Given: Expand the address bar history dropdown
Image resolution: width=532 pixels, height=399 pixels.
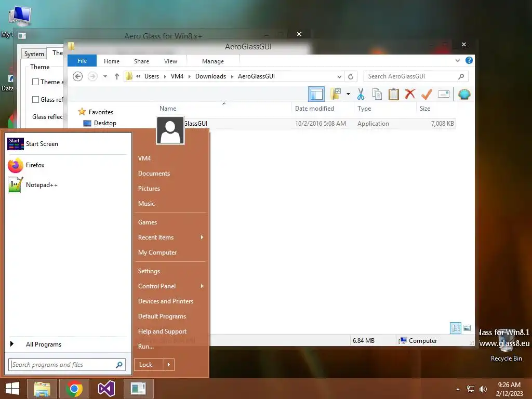Looking at the screenshot, I should pos(339,76).
